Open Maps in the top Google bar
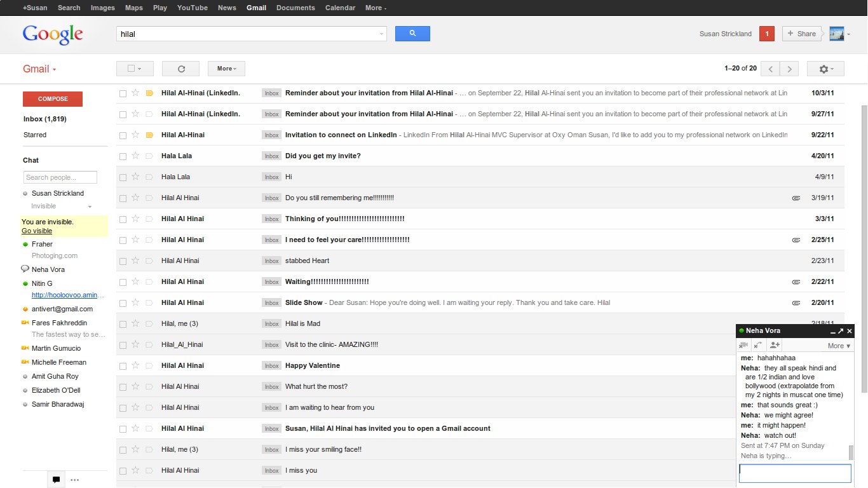This screenshot has height=488, width=868. pos(134,8)
